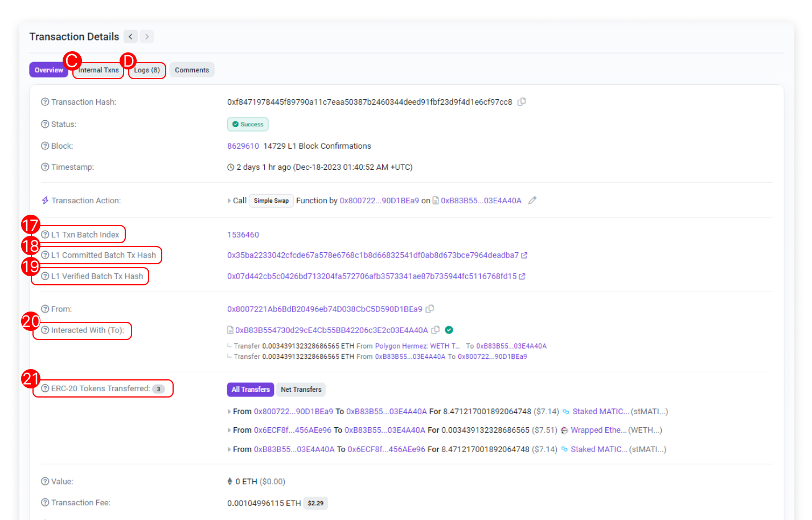Expand the Wrapped Ether transfer row
Image resolution: width=812 pixels, height=520 pixels.
coord(229,431)
